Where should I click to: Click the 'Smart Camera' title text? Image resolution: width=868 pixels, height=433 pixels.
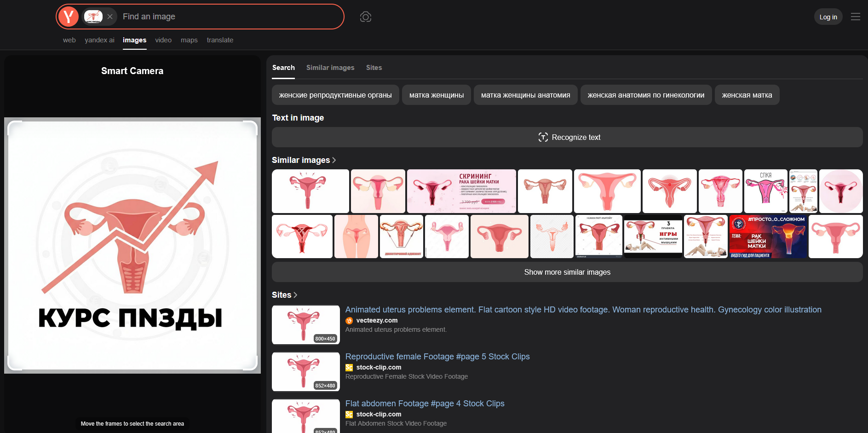(x=132, y=71)
